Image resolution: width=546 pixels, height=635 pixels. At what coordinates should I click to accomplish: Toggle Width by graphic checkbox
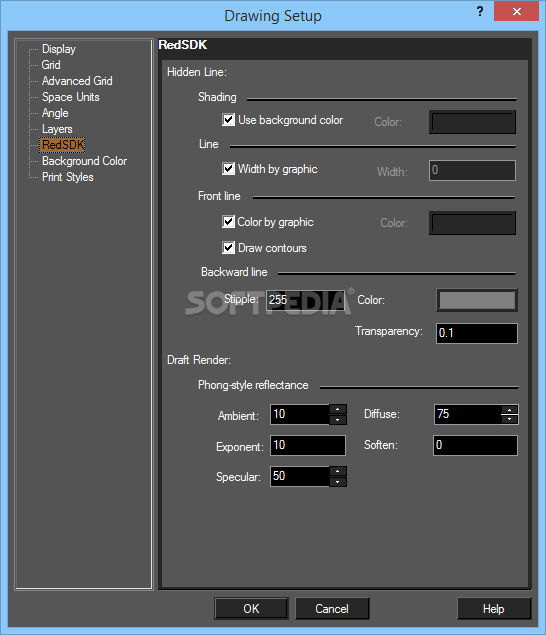(228, 168)
